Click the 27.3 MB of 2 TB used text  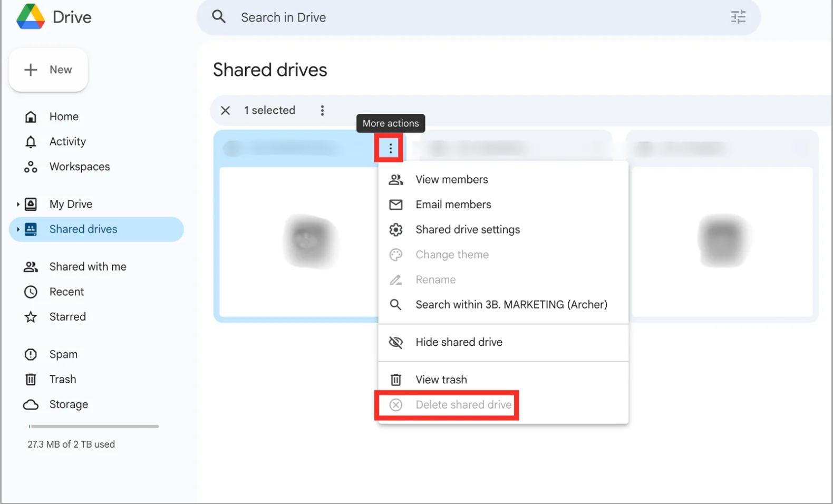coord(71,444)
